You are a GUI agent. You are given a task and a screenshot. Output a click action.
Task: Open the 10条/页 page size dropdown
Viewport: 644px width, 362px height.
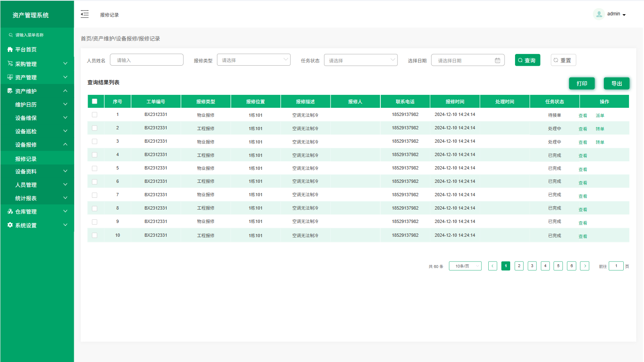coord(465,266)
